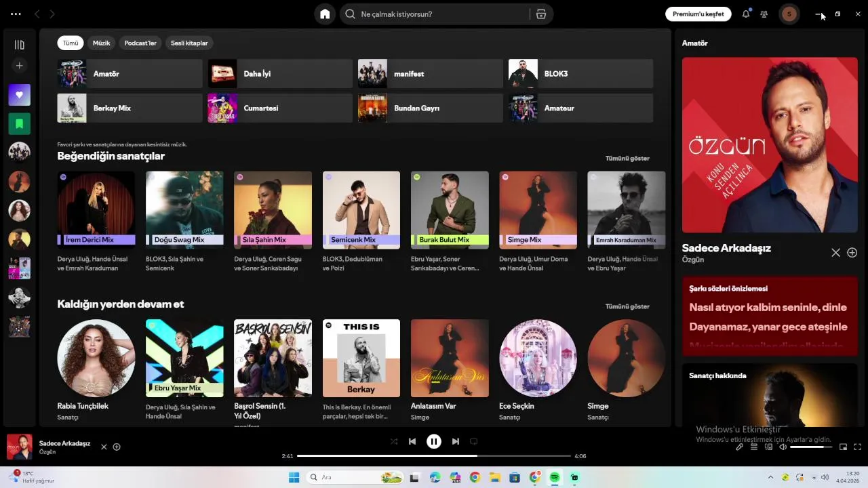This screenshot has height=488, width=868.
Task: Skip to next track
Action: (x=456, y=441)
